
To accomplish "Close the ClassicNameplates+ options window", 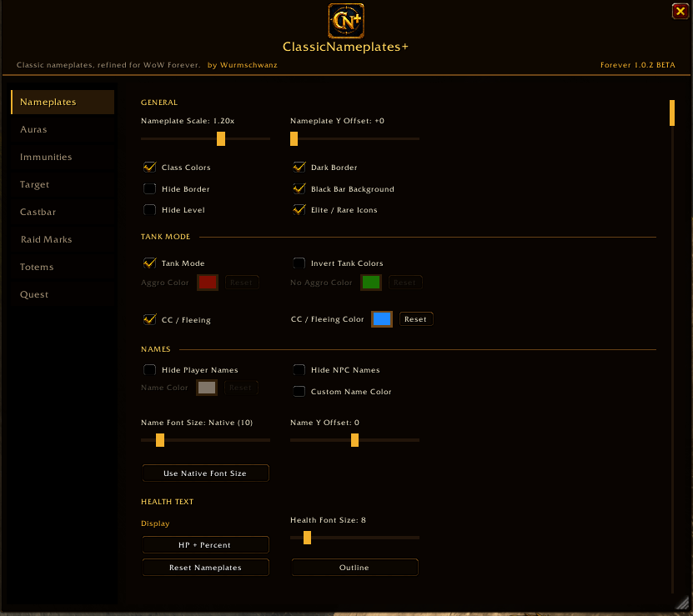I will tap(680, 11).
